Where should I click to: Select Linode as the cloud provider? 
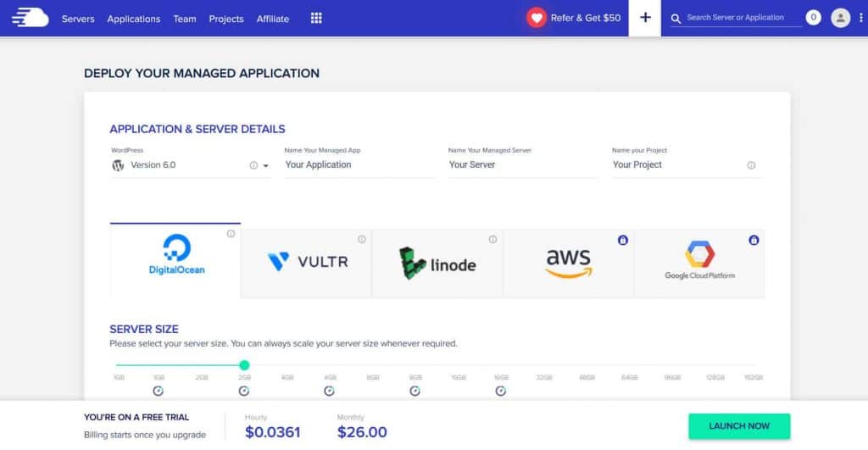(437, 264)
